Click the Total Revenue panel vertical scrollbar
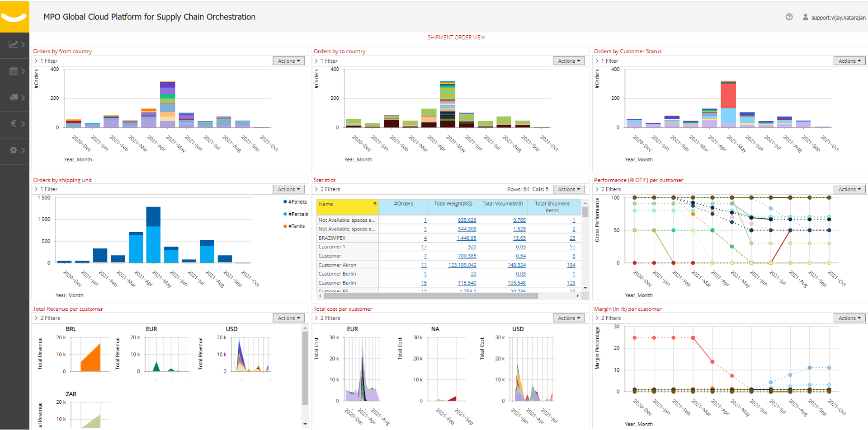Viewport: 868px width, 430px height. (305, 368)
